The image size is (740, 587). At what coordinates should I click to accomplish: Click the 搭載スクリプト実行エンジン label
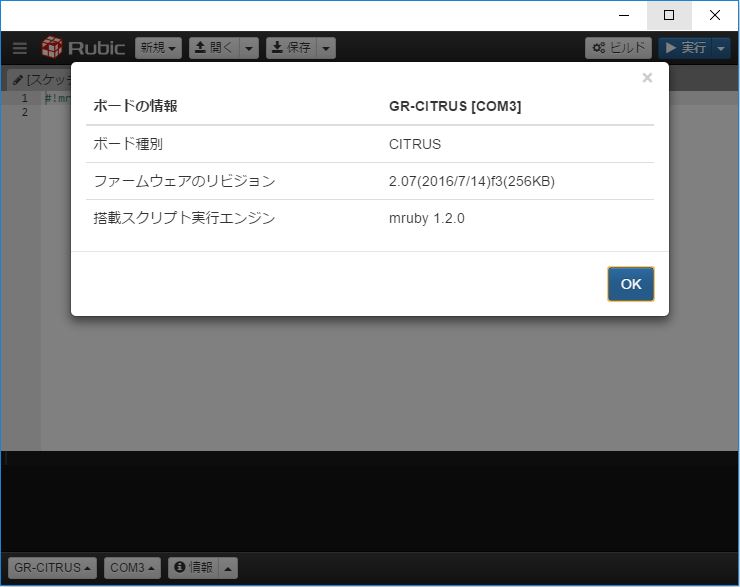185,218
